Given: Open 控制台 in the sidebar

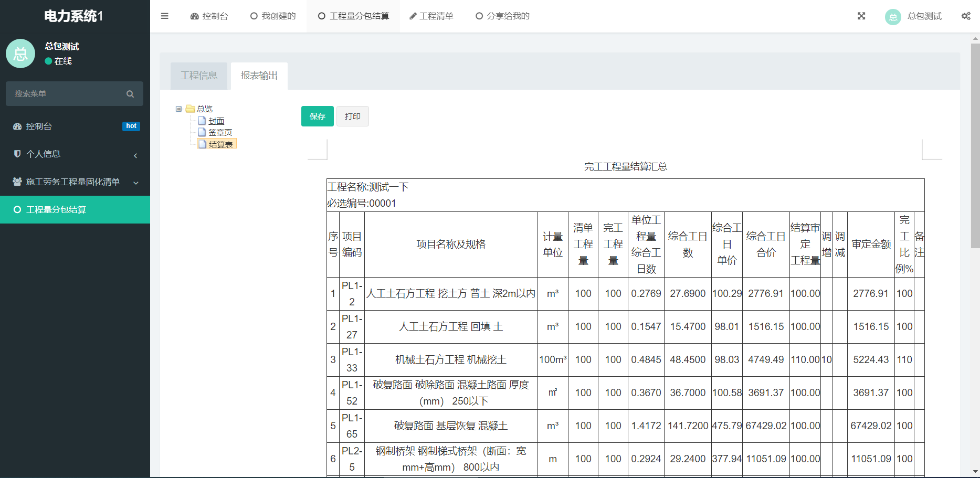Looking at the screenshot, I should click(x=75, y=126).
